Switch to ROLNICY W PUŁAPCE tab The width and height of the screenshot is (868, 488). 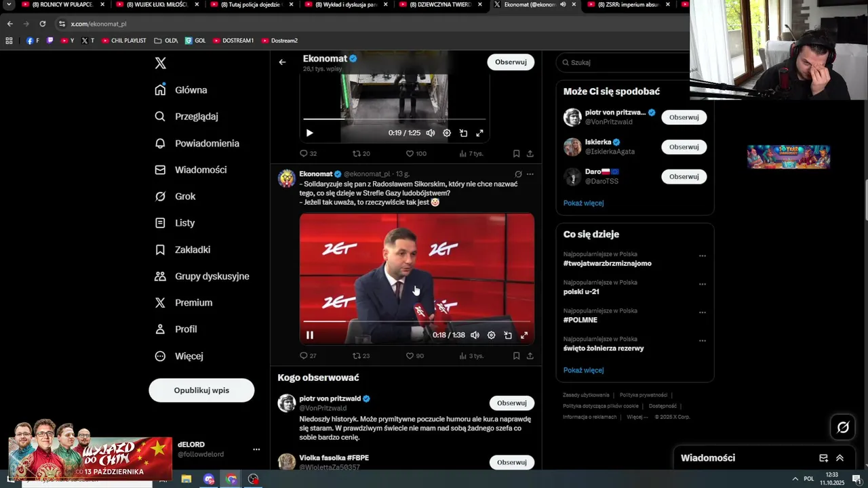click(61, 5)
